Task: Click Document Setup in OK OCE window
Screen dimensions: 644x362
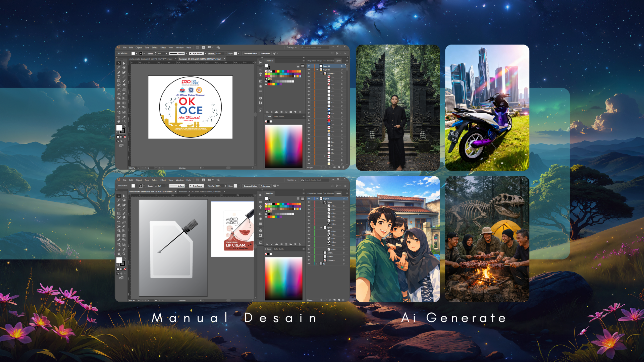Action: (250, 53)
